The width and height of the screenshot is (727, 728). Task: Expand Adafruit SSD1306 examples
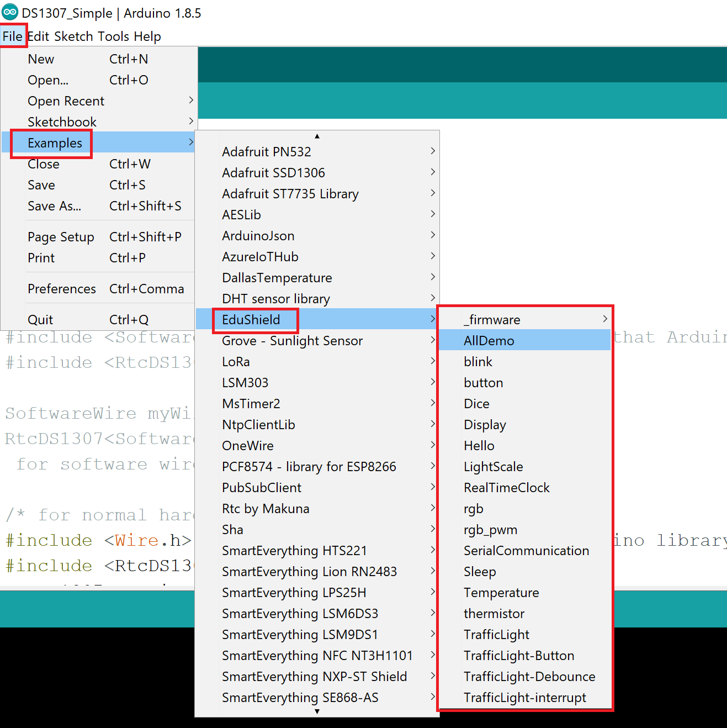click(x=317, y=173)
